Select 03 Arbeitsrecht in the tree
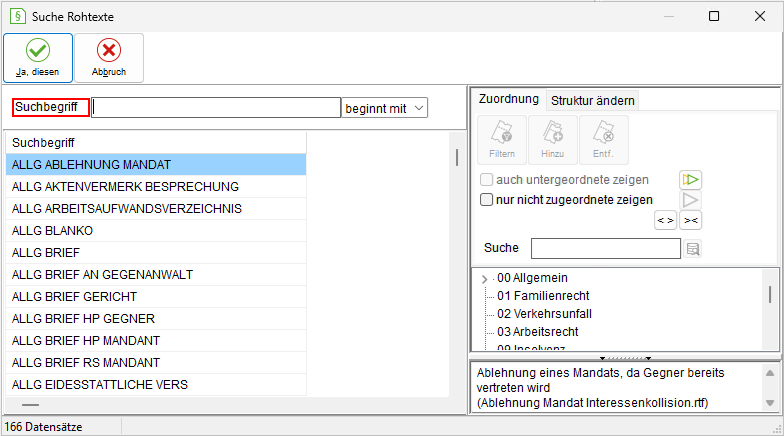 tap(538, 332)
